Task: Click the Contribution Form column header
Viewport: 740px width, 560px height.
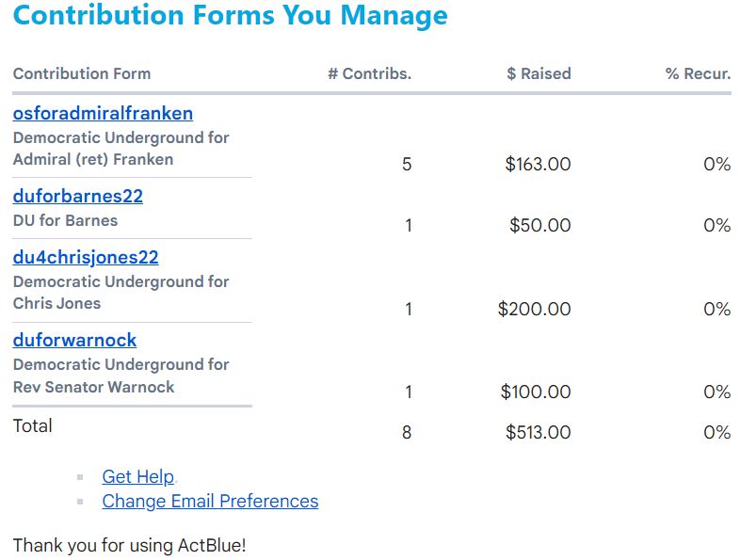Action: coord(82,73)
